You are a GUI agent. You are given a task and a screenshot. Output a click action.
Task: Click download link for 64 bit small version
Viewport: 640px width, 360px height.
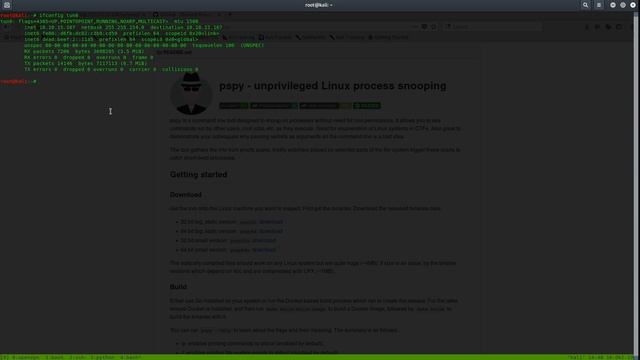coord(264,250)
